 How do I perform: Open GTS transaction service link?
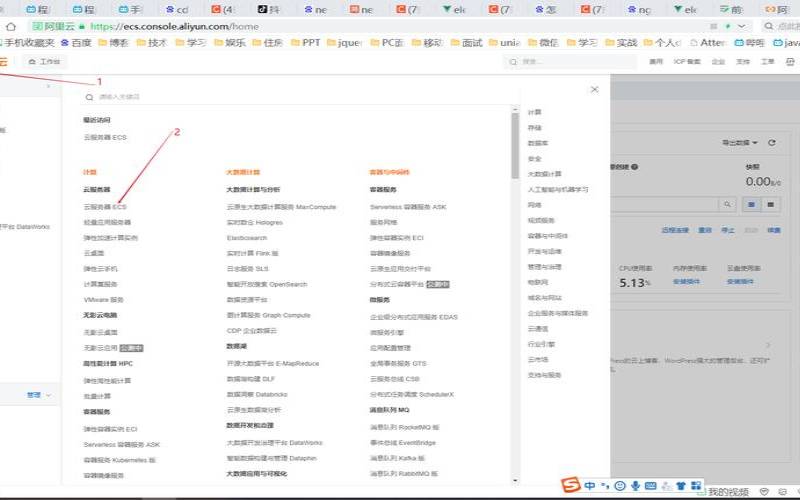point(398,363)
